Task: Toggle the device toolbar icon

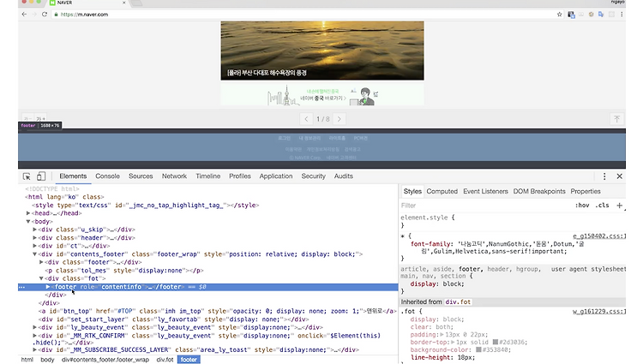Action: point(41,176)
